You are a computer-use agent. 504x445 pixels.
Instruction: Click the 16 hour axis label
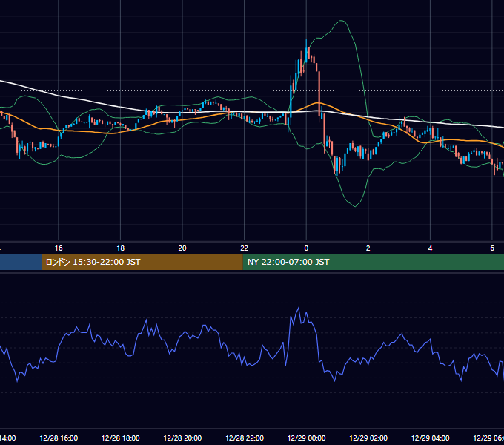tap(59, 248)
